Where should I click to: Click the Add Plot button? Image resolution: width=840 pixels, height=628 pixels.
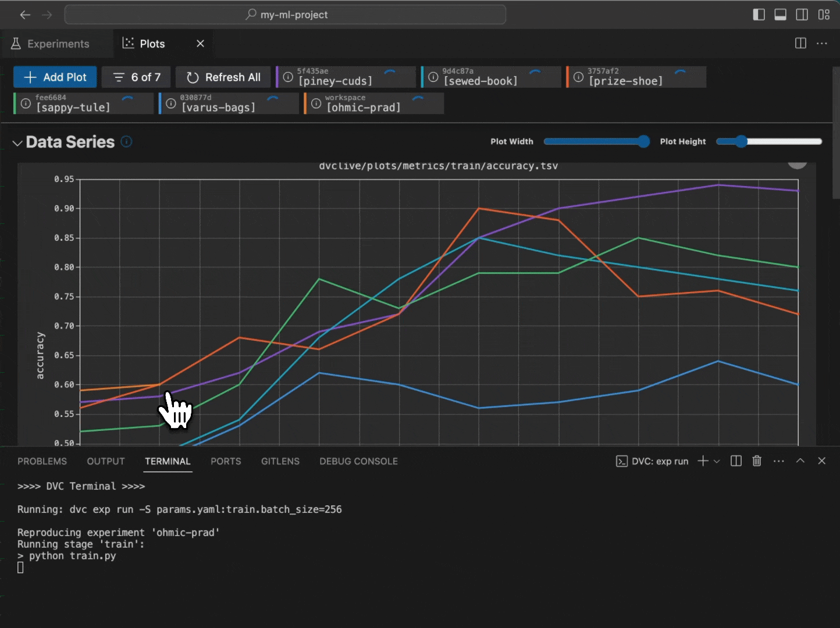(x=54, y=77)
